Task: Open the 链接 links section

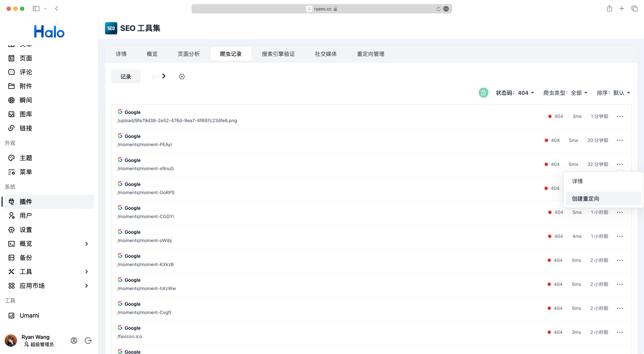Action: tap(49, 128)
